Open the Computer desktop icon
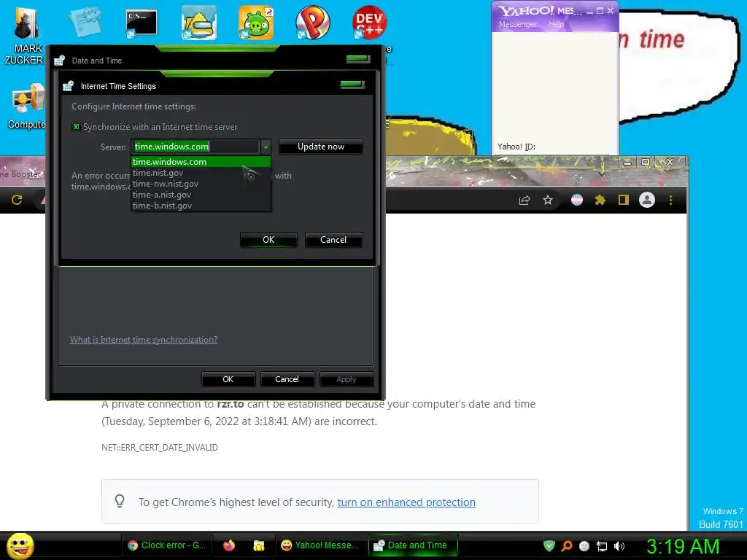The image size is (747, 560). (x=26, y=106)
